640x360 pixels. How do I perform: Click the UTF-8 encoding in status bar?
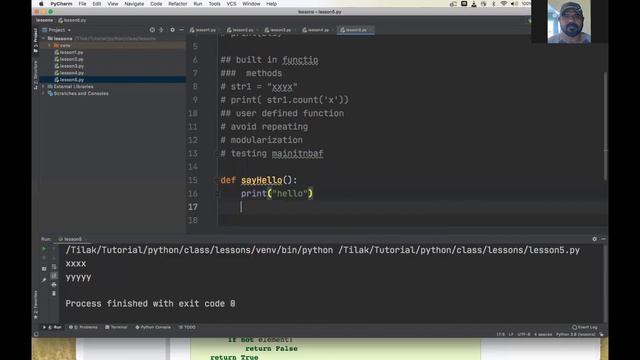click(524, 334)
